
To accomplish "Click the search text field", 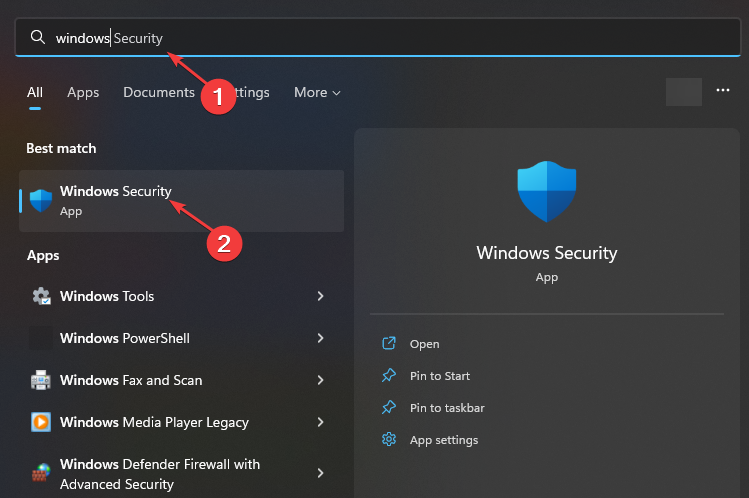I will click(x=378, y=37).
